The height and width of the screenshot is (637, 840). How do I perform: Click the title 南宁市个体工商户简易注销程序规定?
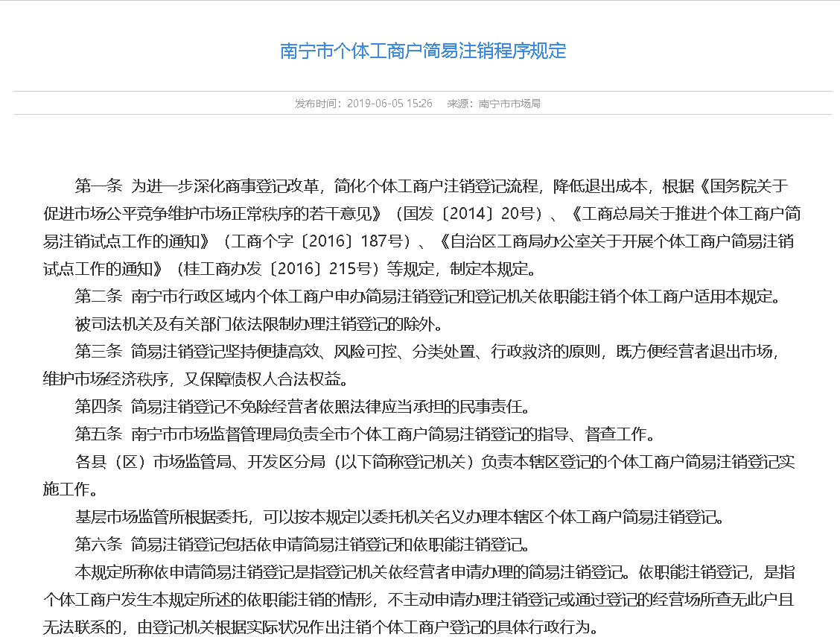[x=423, y=51]
